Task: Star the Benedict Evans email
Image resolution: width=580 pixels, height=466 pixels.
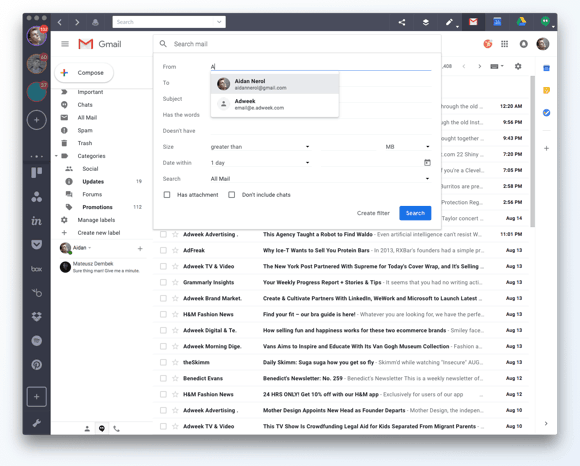Action: pos(175,378)
